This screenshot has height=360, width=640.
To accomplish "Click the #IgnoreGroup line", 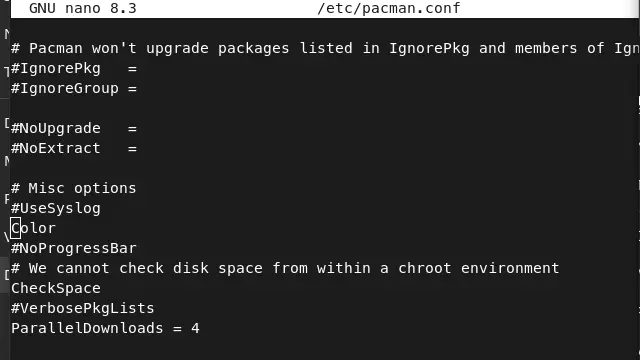I will coord(73,89).
